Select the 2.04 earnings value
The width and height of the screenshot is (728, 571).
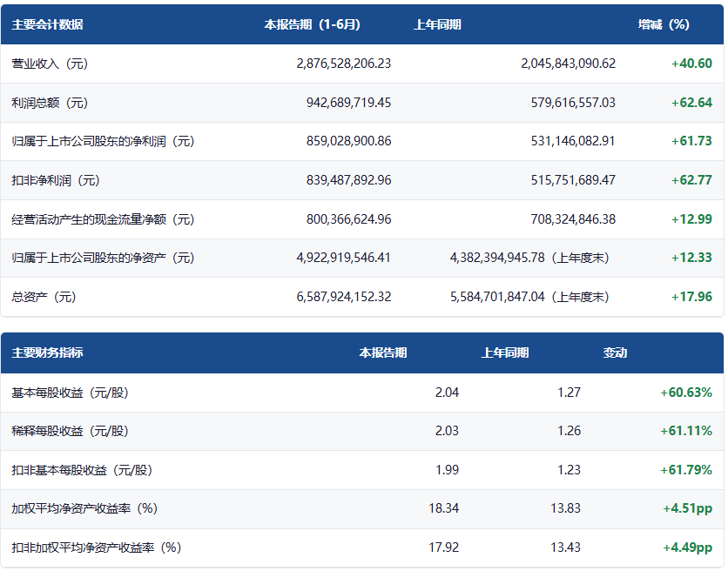(x=447, y=393)
